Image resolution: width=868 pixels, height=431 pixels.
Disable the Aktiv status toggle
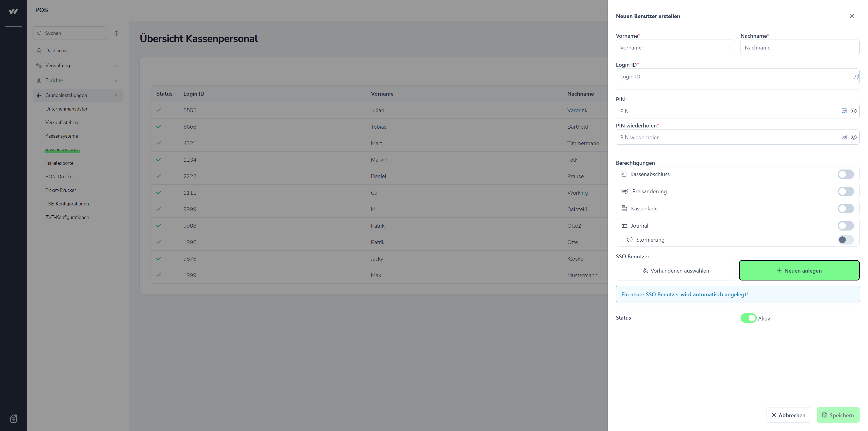(x=748, y=318)
